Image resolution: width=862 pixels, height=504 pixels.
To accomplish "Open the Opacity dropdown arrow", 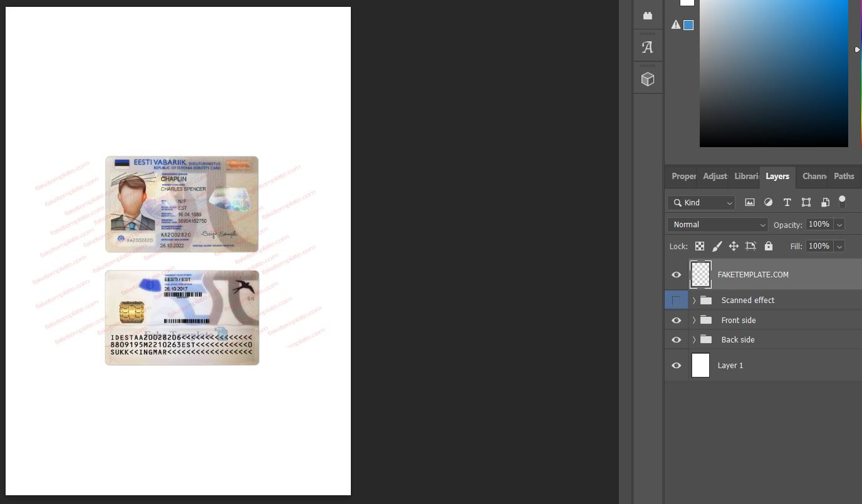I will pyautogui.click(x=839, y=224).
